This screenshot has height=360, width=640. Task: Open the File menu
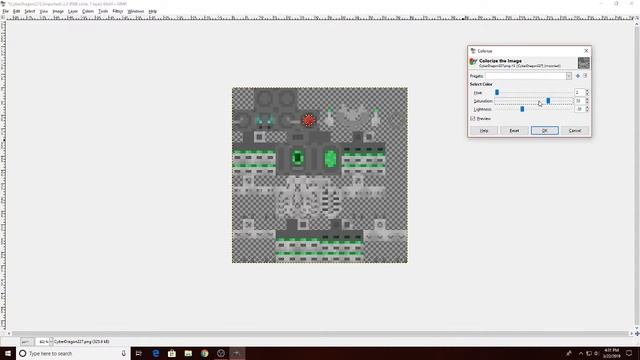(x=5, y=11)
